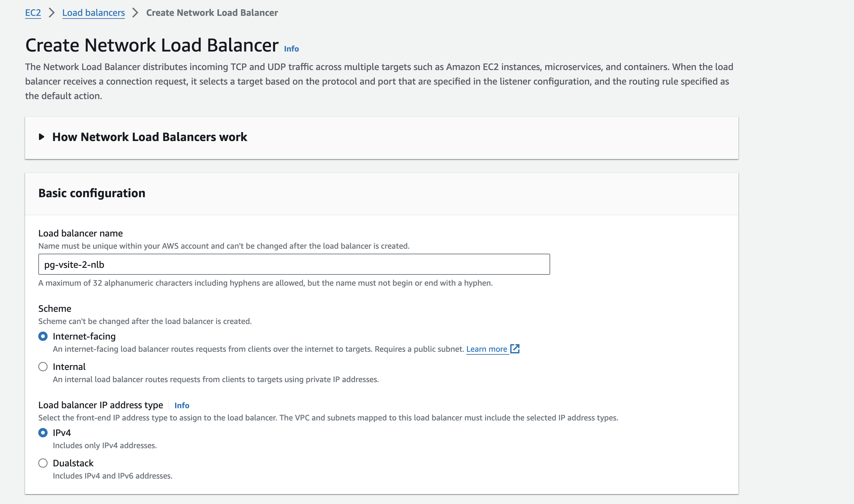This screenshot has width=854, height=504.
Task: Select the Dualstack address type radio button
Action: [43, 463]
